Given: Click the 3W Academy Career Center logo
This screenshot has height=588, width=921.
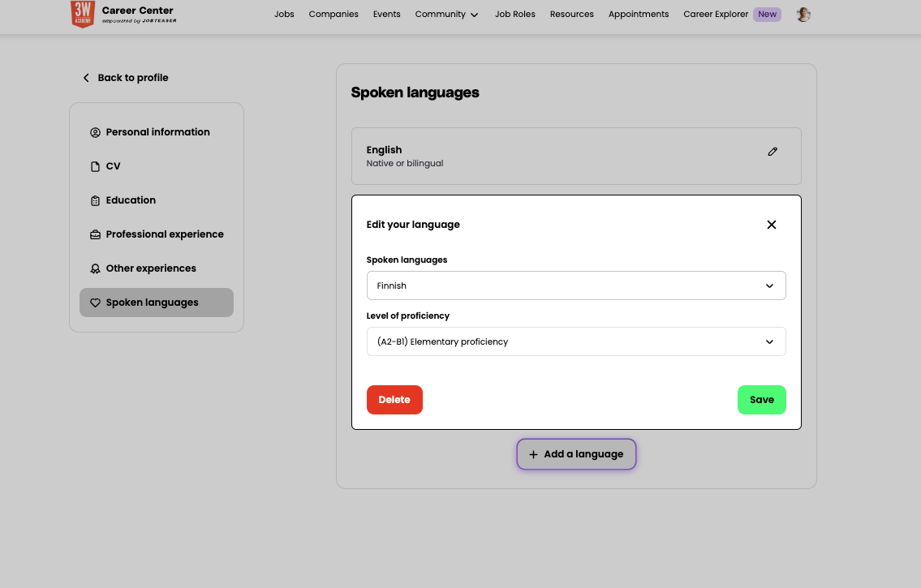Looking at the screenshot, I should (123, 15).
